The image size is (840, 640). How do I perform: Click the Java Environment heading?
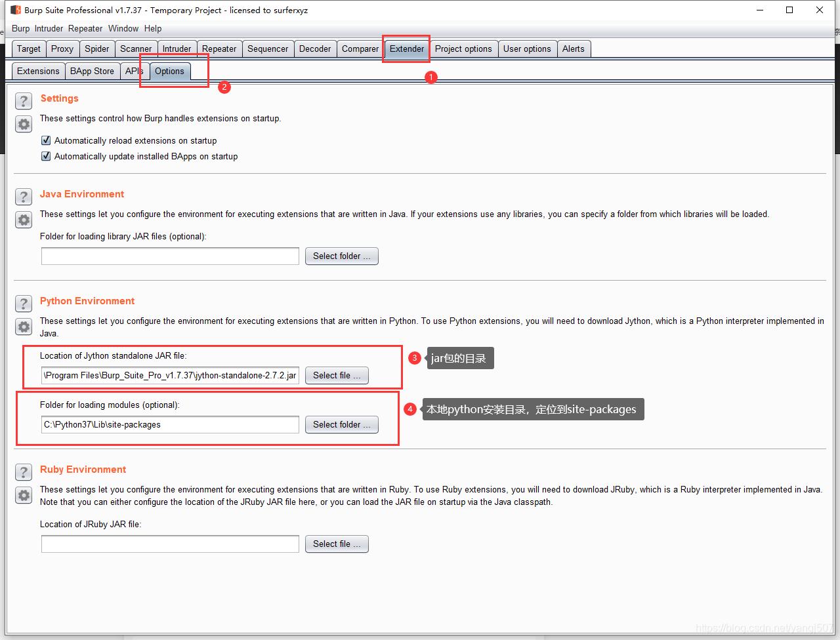pyautogui.click(x=82, y=194)
